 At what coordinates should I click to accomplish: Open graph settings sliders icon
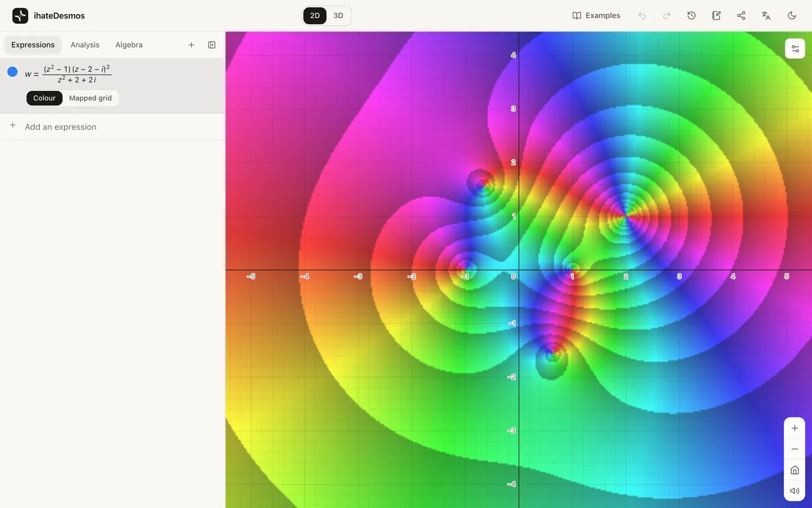pos(795,49)
